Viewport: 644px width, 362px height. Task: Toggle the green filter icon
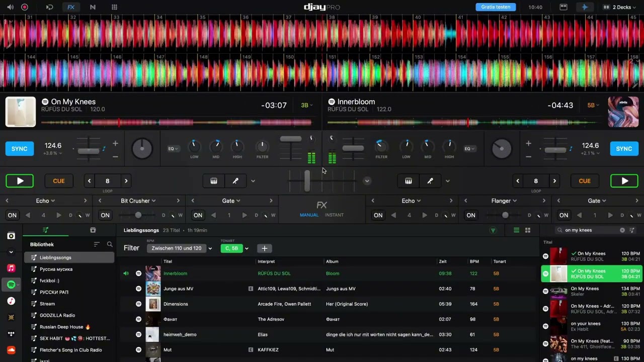coord(493,230)
